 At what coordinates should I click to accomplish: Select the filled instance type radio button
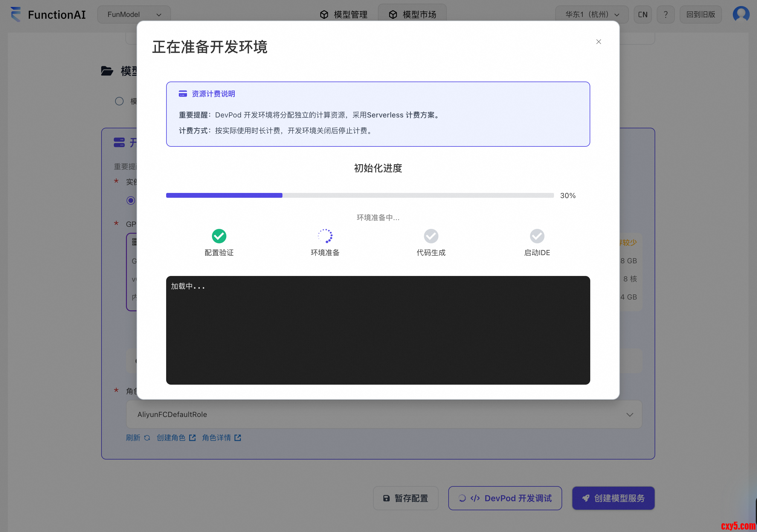click(130, 200)
